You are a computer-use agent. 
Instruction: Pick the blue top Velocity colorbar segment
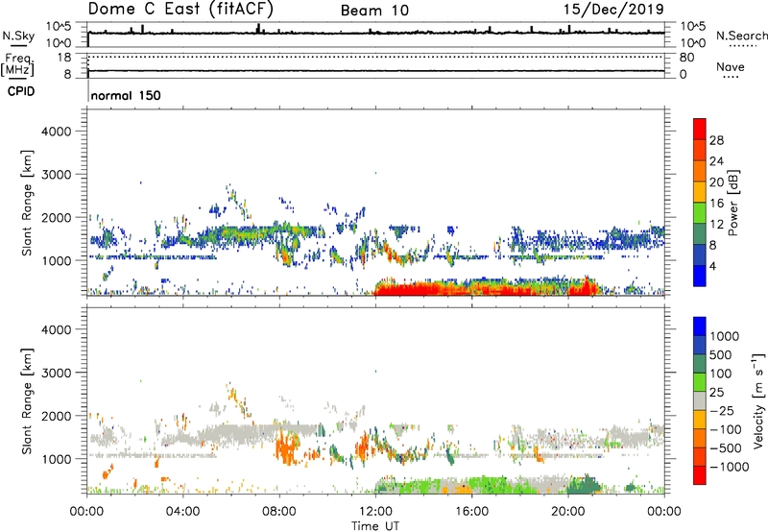click(x=700, y=326)
